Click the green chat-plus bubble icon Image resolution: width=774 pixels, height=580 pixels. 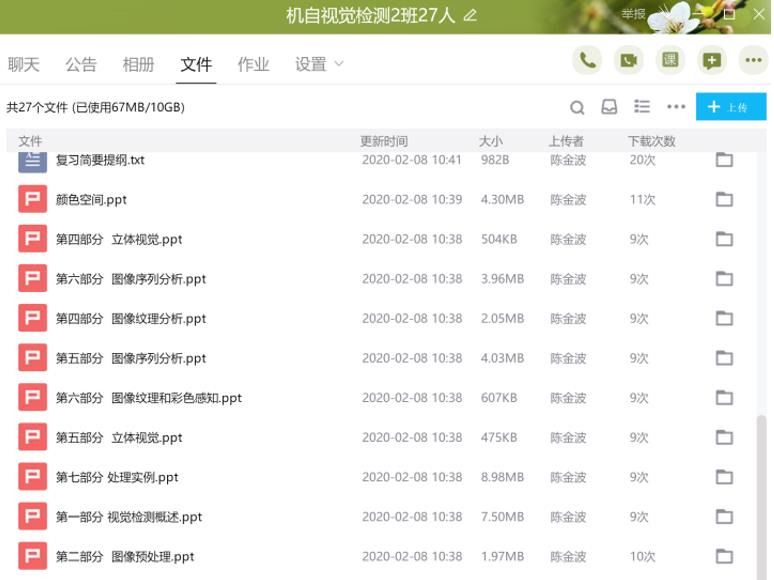pos(711,61)
